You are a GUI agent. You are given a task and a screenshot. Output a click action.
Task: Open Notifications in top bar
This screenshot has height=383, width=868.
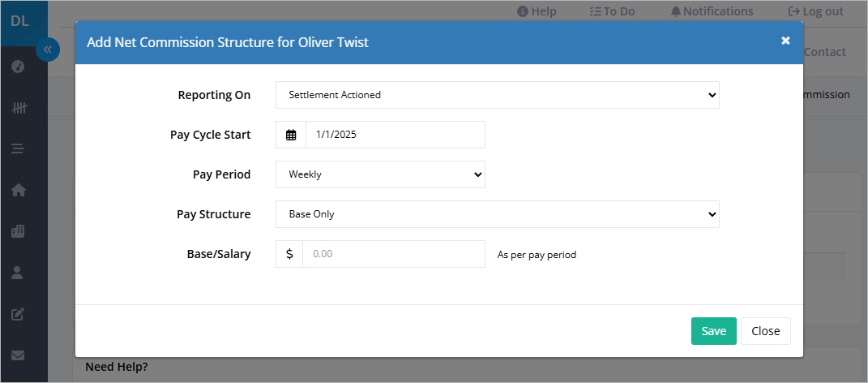[x=712, y=11]
